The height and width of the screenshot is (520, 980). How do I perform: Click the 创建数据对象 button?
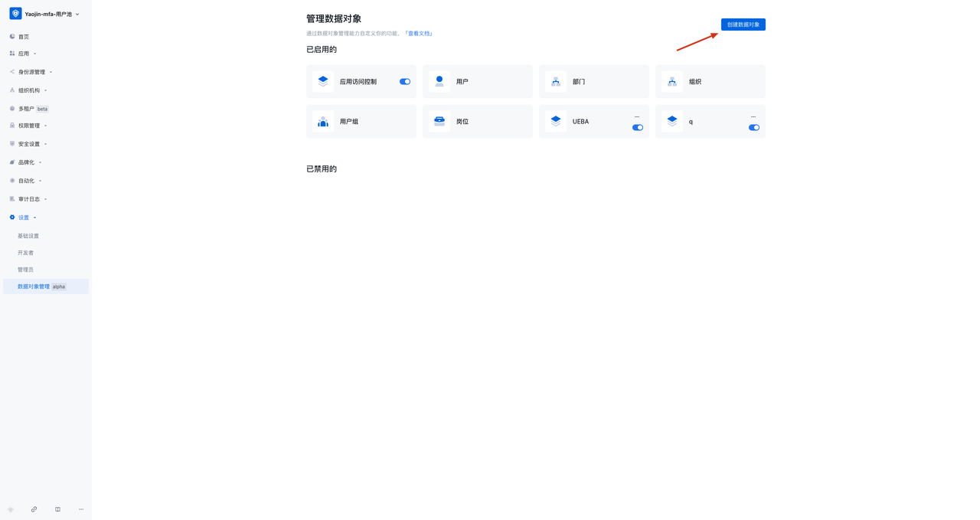(x=742, y=24)
